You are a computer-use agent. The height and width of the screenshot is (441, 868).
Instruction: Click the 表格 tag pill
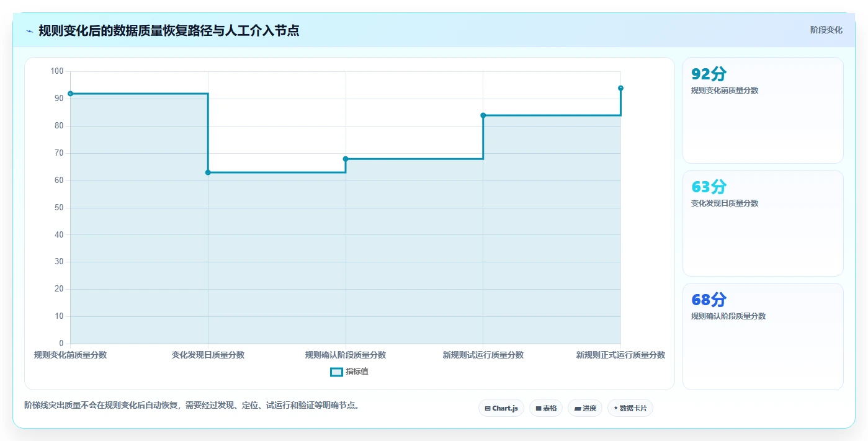coord(546,408)
